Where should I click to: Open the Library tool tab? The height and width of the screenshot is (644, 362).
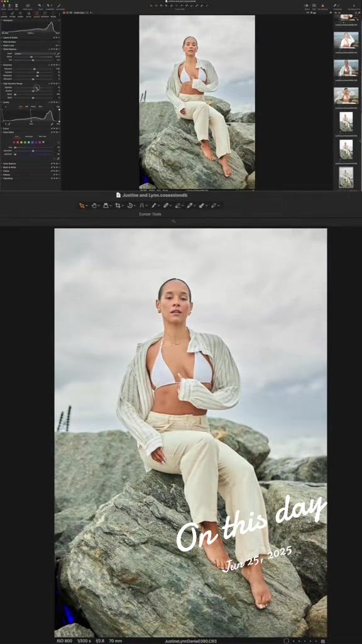coord(4,15)
